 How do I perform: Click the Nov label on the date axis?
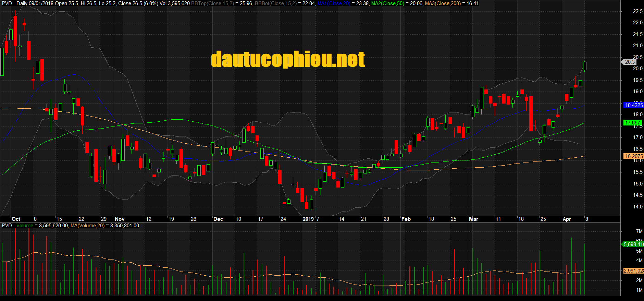[120, 219]
